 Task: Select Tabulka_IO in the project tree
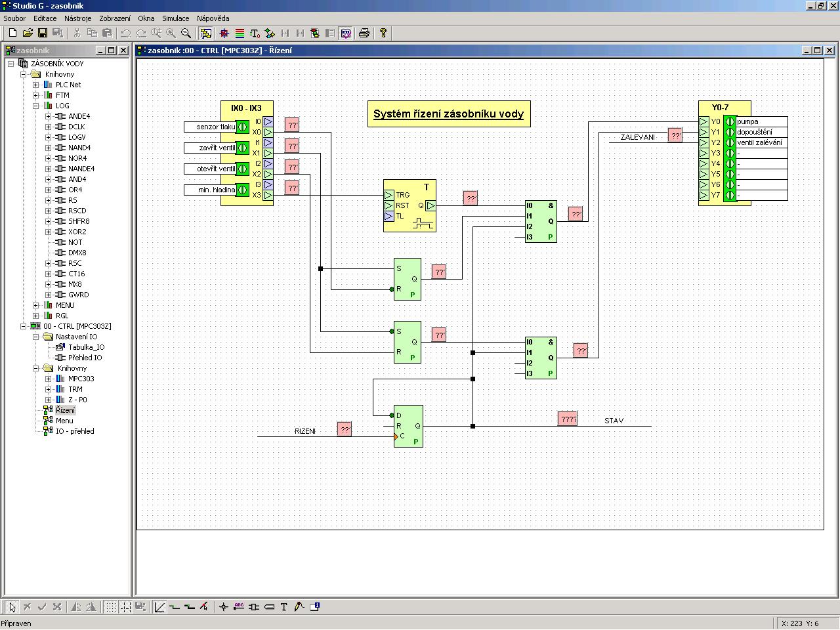[x=86, y=347]
